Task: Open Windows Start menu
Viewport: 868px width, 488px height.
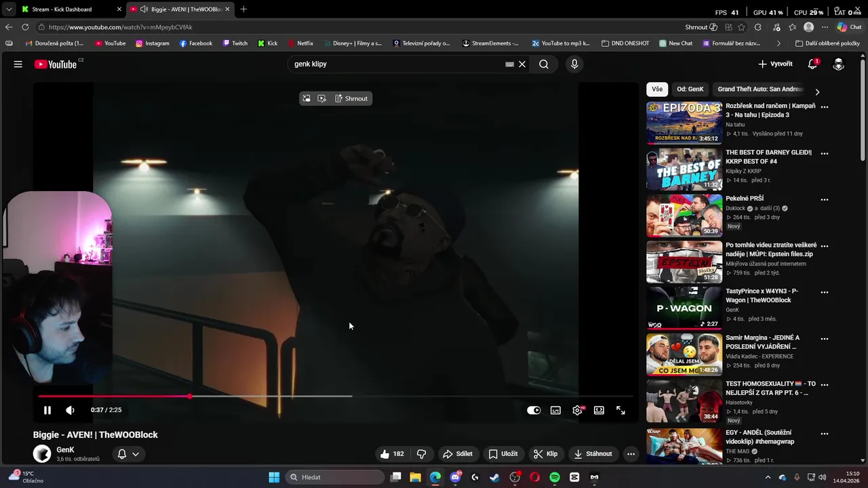Action: pos(274,477)
